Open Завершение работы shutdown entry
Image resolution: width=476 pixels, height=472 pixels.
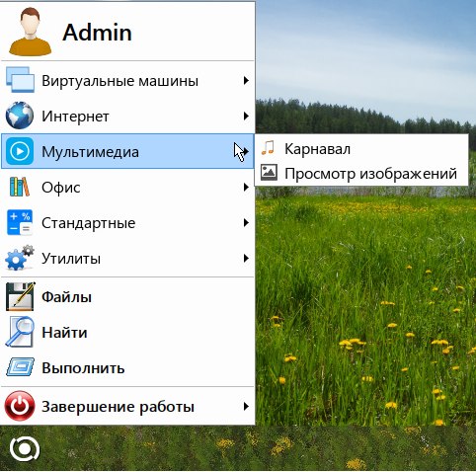click(127, 407)
